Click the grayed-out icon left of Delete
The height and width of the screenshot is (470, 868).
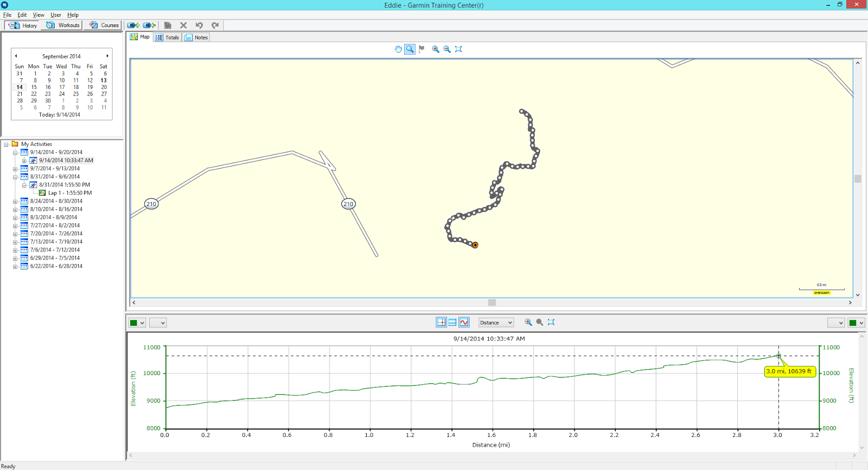coord(168,25)
